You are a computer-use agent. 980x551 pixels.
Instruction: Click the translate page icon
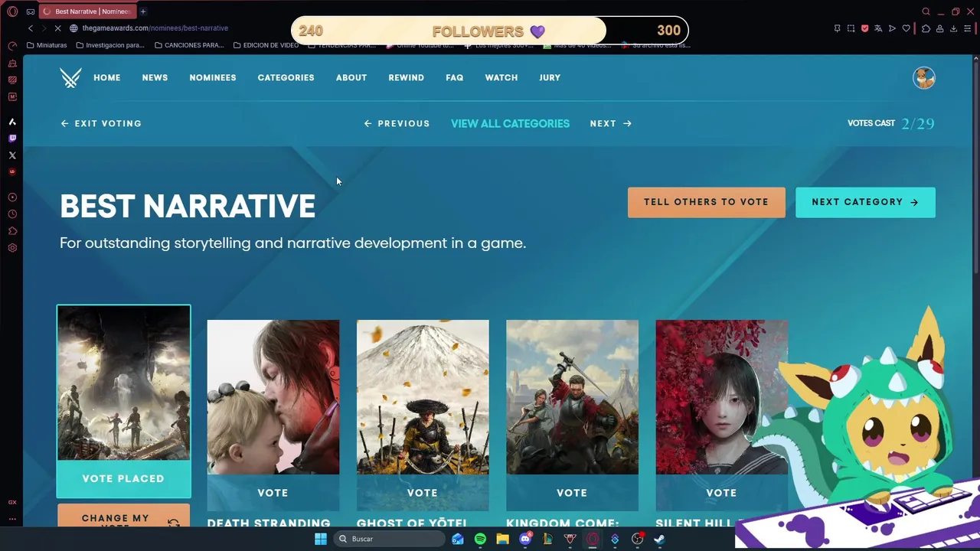878,28
